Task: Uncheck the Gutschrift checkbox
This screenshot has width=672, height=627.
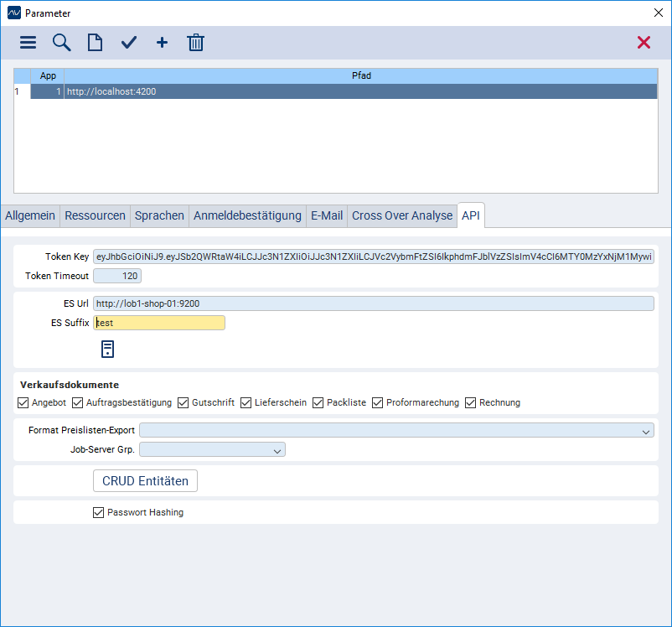Action: pyautogui.click(x=183, y=402)
